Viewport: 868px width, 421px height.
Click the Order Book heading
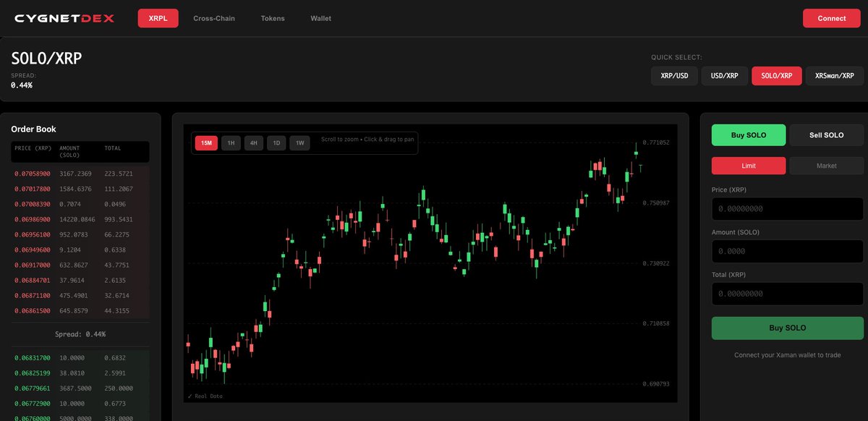tap(34, 129)
